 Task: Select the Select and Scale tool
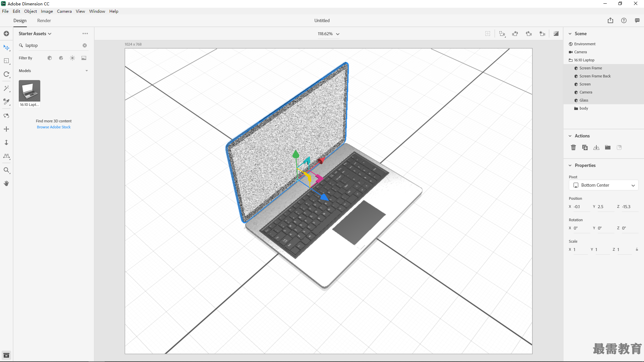tap(6, 61)
